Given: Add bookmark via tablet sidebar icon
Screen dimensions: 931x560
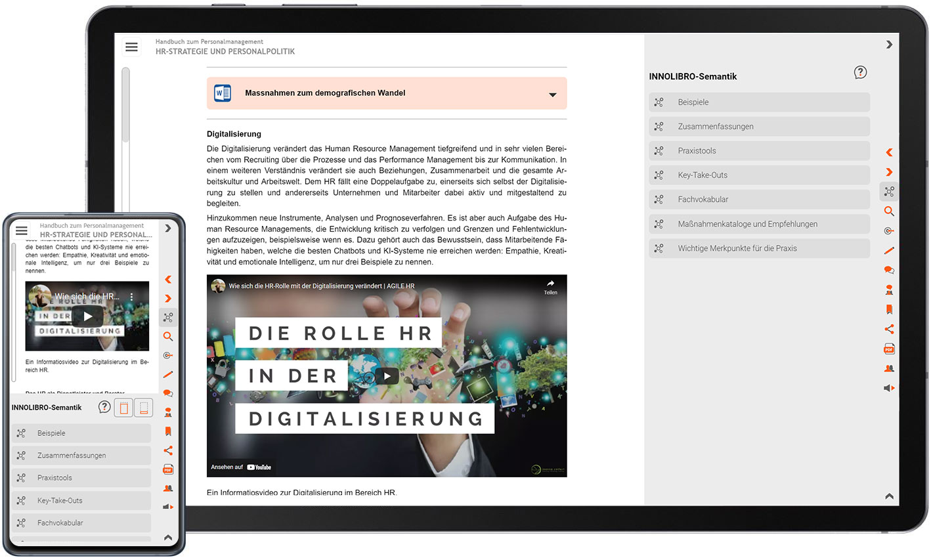Looking at the screenshot, I should point(889,309).
